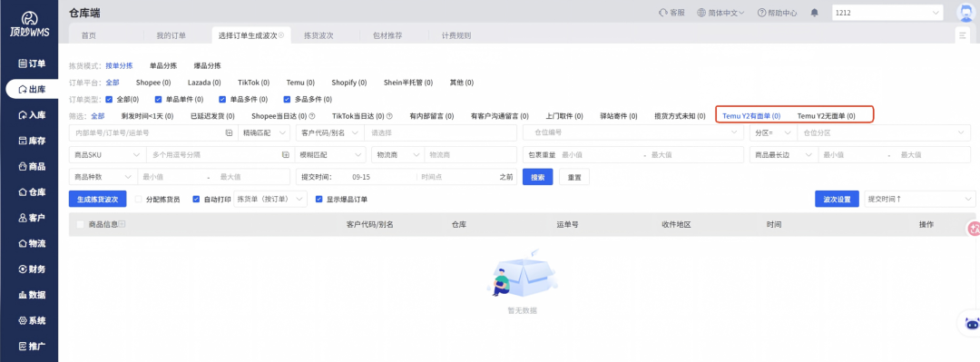This screenshot has width=980, height=362.
Task: Open the 客户 sidebar section
Action: coord(32,218)
